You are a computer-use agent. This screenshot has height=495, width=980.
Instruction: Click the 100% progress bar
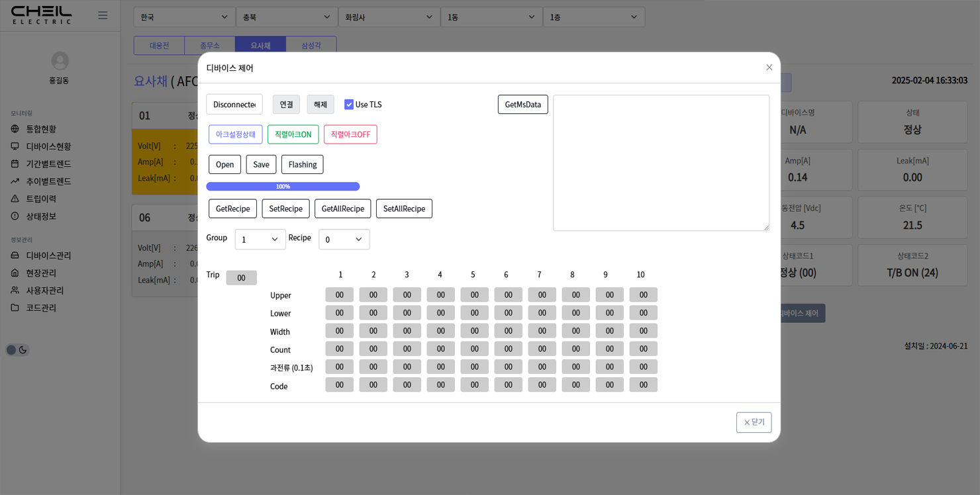point(283,187)
